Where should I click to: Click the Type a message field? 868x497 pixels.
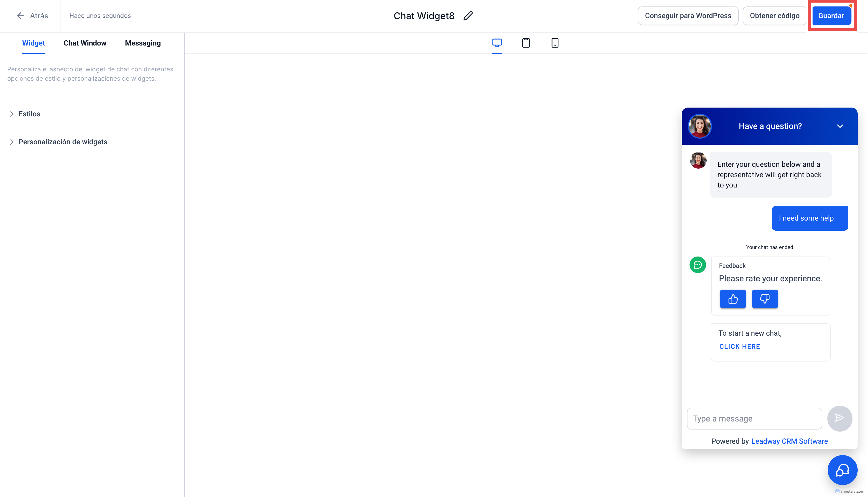pyautogui.click(x=754, y=418)
